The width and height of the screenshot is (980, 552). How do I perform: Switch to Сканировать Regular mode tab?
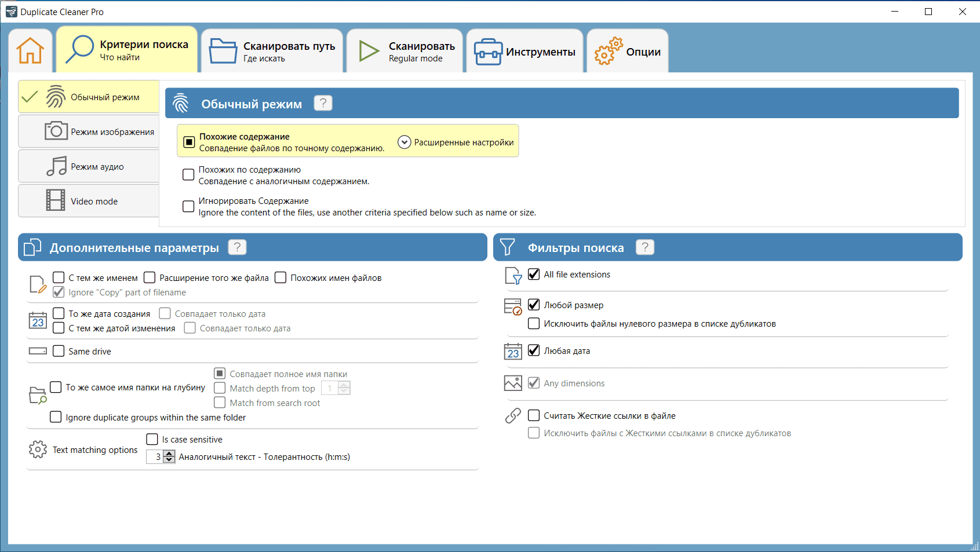click(x=405, y=51)
